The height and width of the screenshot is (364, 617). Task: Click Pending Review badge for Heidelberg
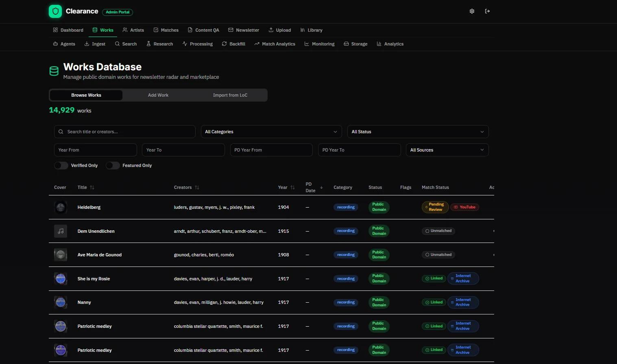[x=435, y=207]
